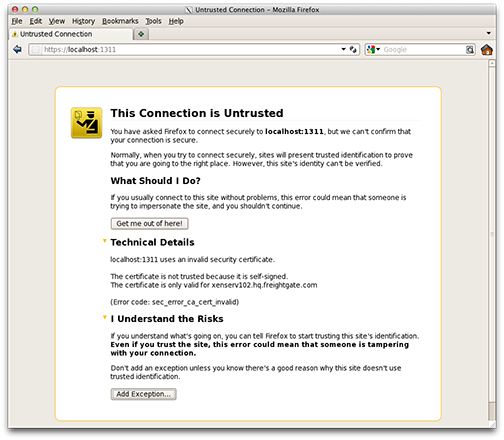Open the list all tabs dropdown arrow
The height and width of the screenshot is (440, 504).
point(488,33)
